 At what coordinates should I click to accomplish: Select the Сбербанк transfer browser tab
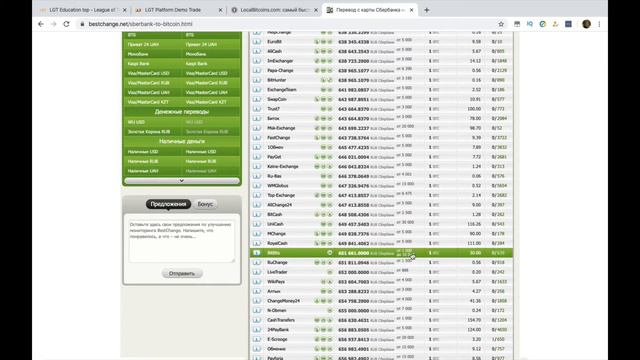370,10
